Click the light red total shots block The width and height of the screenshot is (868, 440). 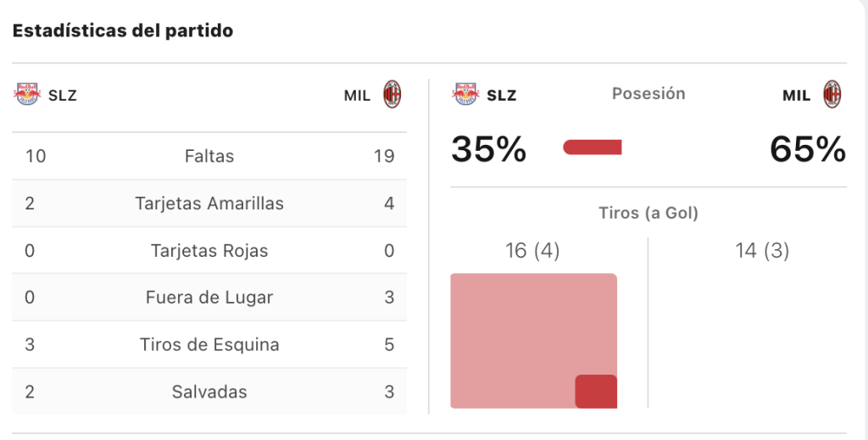534,340
